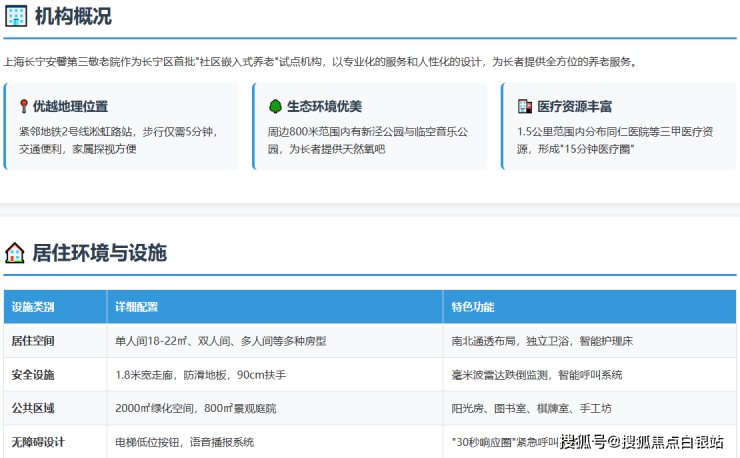Click the house icon beside 居住环境与设施
Image resolution: width=740 pixels, height=458 pixels.
(15, 252)
